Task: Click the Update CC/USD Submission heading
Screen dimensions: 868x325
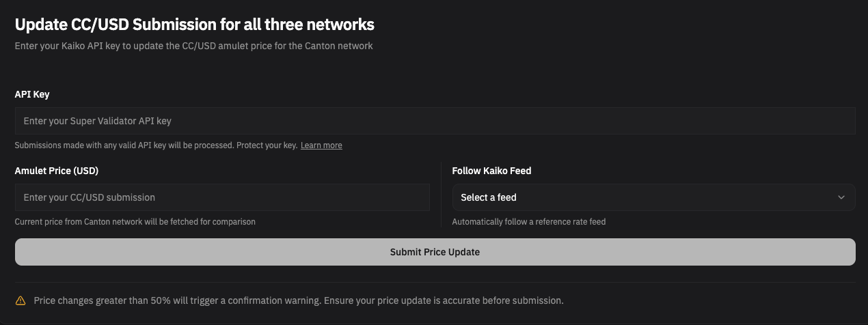Action: 195,25
